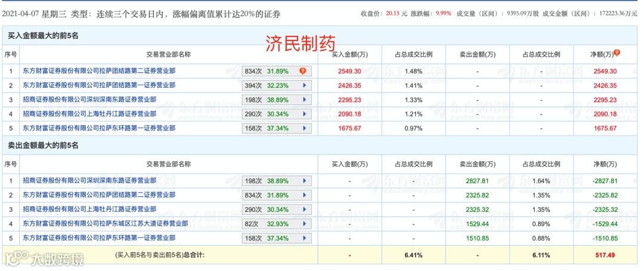Open 深圳深南东路证券营业部 link in sell table
This screenshot has width=644, height=271.
(x=89, y=180)
